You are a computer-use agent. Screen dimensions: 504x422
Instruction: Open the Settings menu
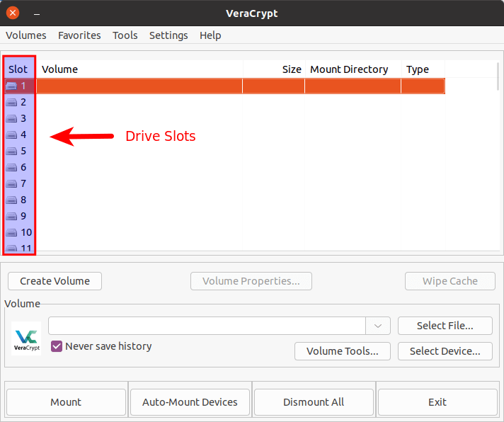click(168, 35)
